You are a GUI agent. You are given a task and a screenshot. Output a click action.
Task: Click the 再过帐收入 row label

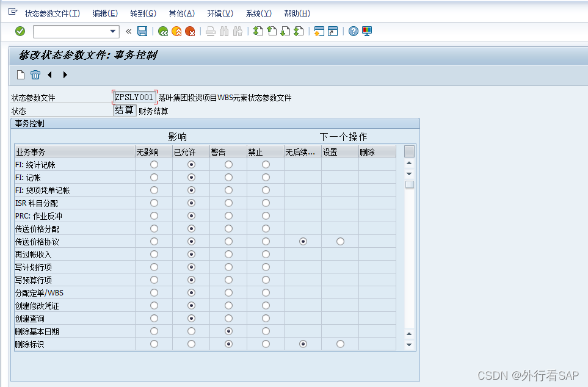(x=33, y=255)
